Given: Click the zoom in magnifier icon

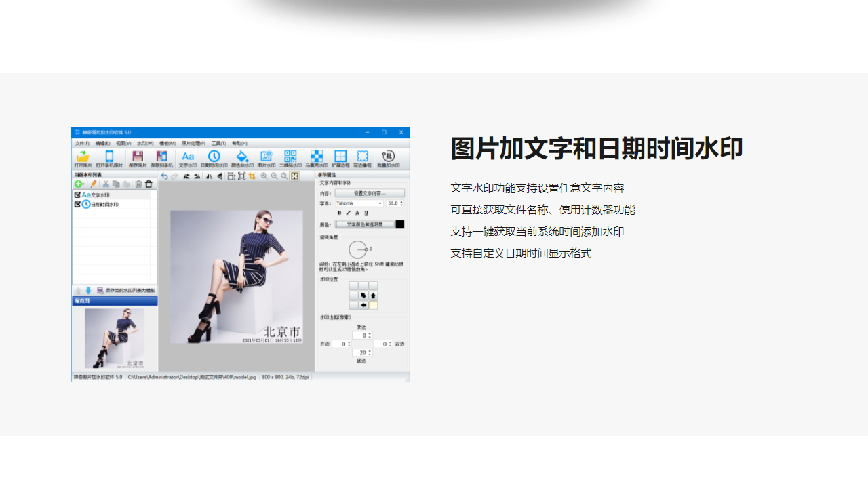Looking at the screenshot, I should 264,176.
